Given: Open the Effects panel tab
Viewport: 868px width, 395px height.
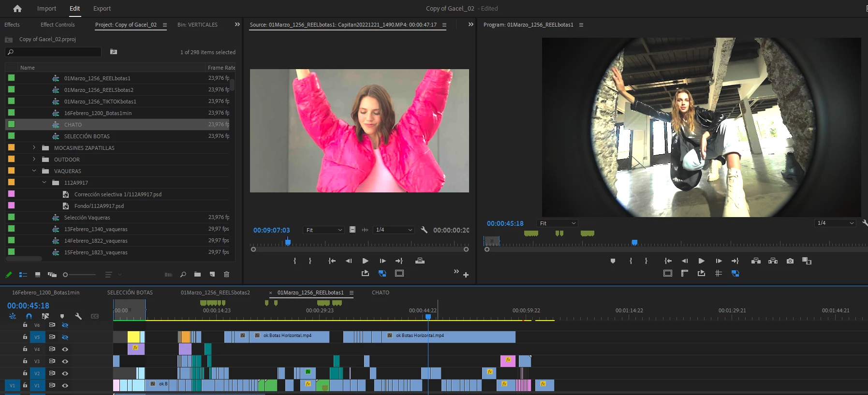Looking at the screenshot, I should click(12, 25).
